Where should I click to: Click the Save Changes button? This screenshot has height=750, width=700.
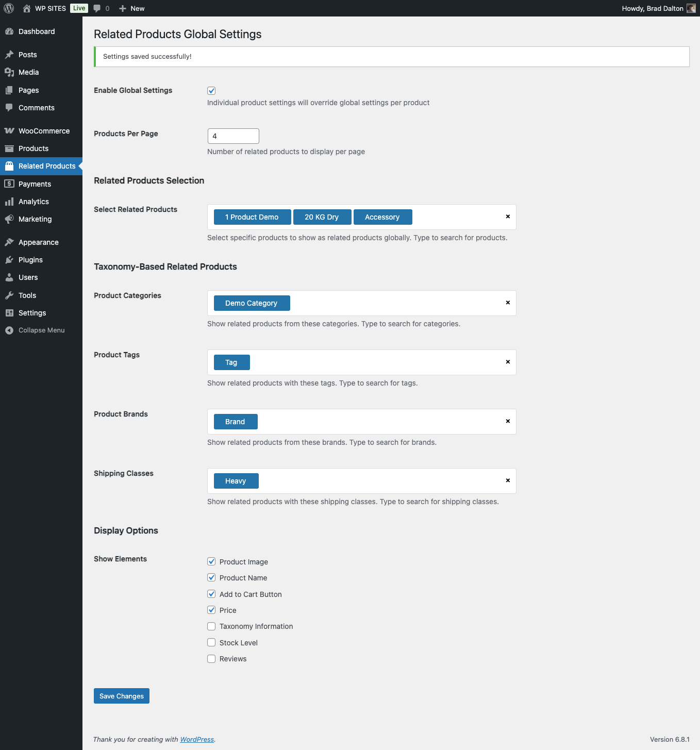[122, 696]
